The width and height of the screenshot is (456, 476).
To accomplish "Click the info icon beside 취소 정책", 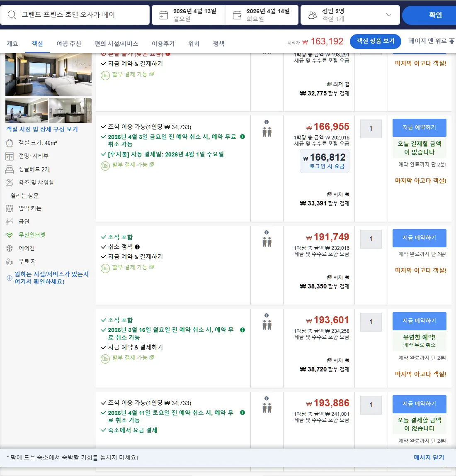I will (137, 247).
